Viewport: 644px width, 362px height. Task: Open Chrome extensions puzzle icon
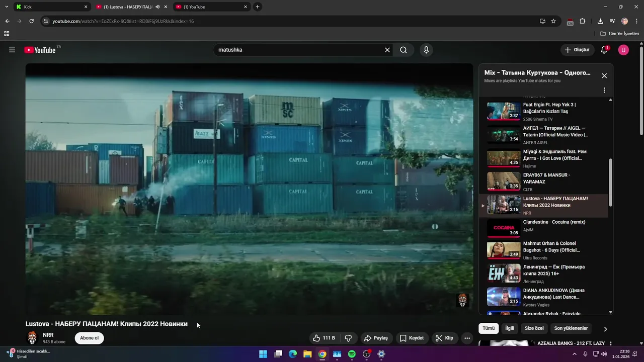pos(583,21)
